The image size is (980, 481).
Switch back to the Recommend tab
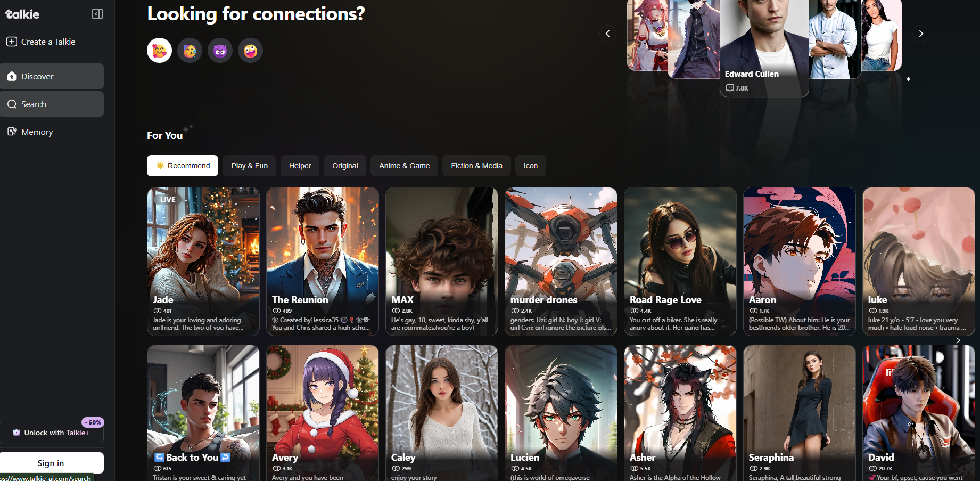[x=182, y=166]
